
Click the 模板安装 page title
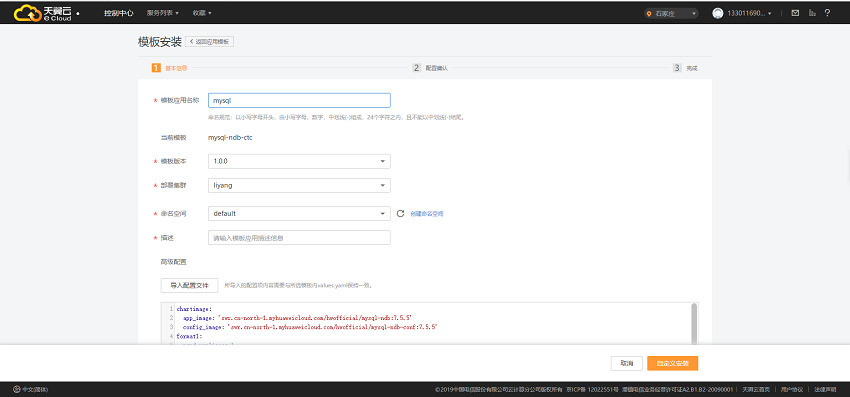coord(160,42)
